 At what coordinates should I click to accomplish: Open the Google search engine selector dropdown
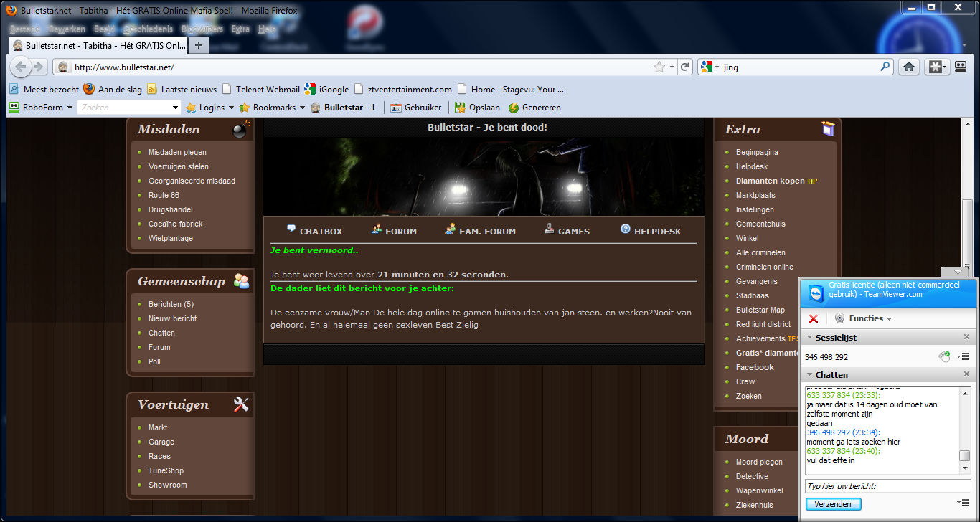pyautogui.click(x=709, y=67)
